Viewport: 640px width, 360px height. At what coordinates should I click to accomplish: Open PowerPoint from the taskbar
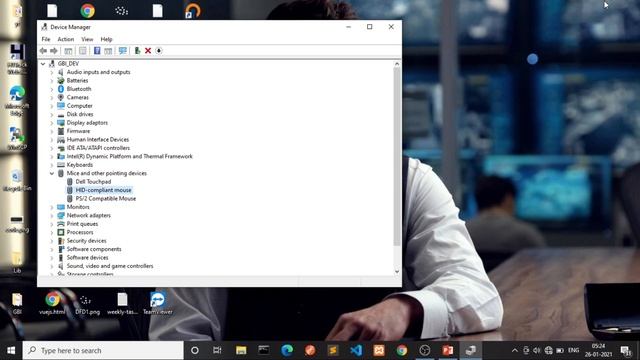pos(447,350)
